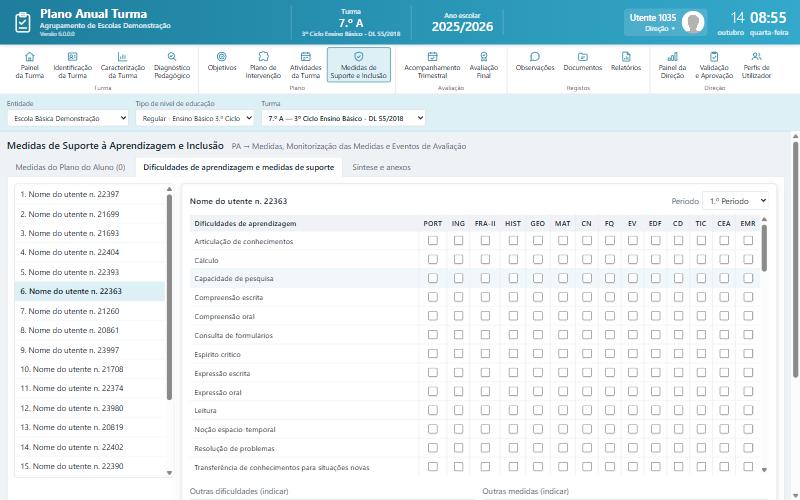Click the difficulties table scrollbar thumb
This screenshot has width=800, height=500.
tap(764, 248)
